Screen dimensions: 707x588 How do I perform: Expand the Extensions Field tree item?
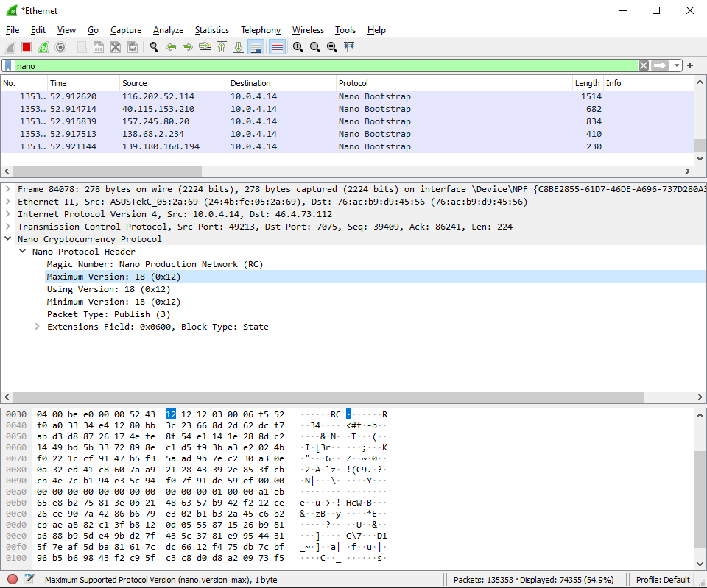pos(37,326)
